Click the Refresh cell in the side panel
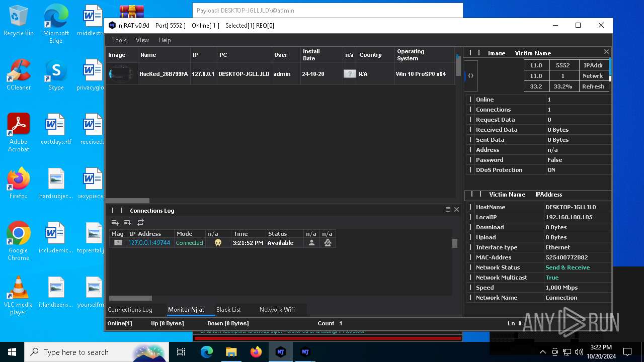Viewport: 644px width, 362px height. [593, 86]
